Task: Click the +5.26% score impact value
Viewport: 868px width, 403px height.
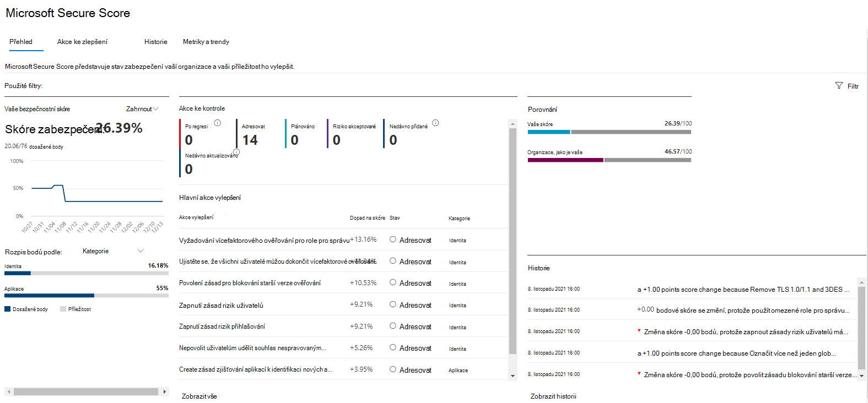Action: (x=362, y=348)
